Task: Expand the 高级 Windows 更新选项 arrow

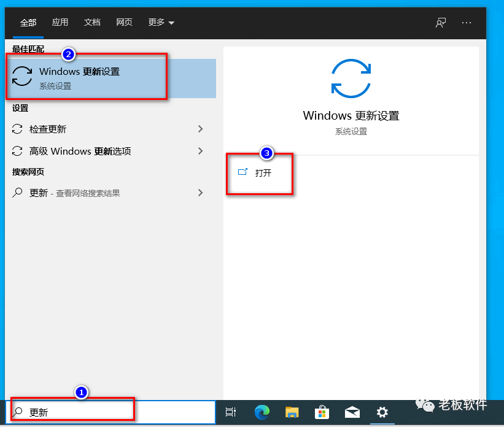Action: pyautogui.click(x=200, y=151)
